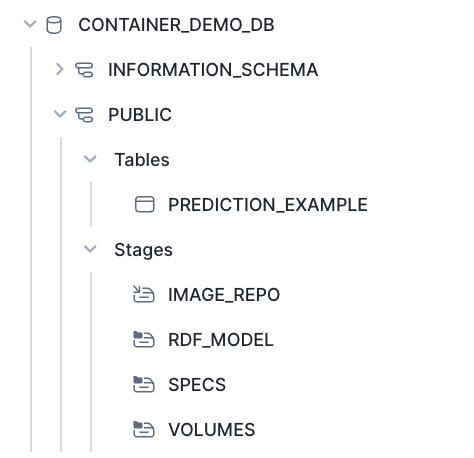Expand the INFORMATION_SCHEMA chevron
Image resolution: width=474 pixels, height=458 pixels.
coord(60,69)
